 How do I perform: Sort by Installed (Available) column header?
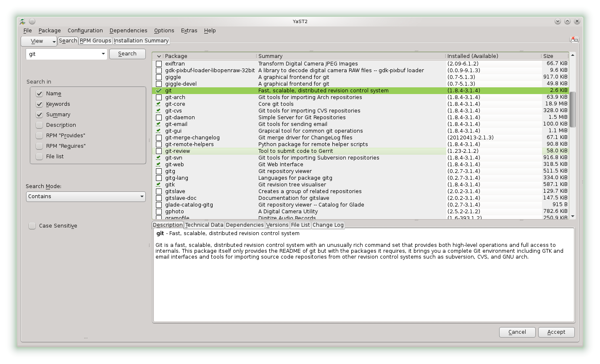pos(493,56)
